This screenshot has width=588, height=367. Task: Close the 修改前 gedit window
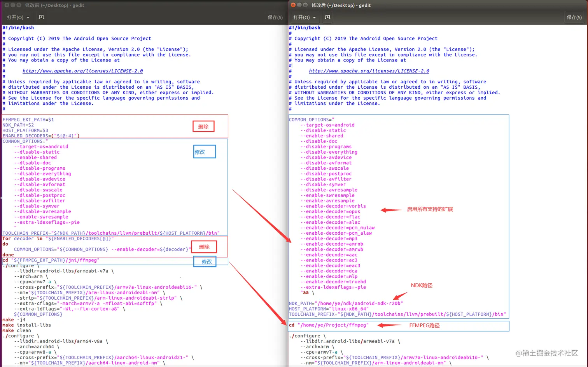7,5
